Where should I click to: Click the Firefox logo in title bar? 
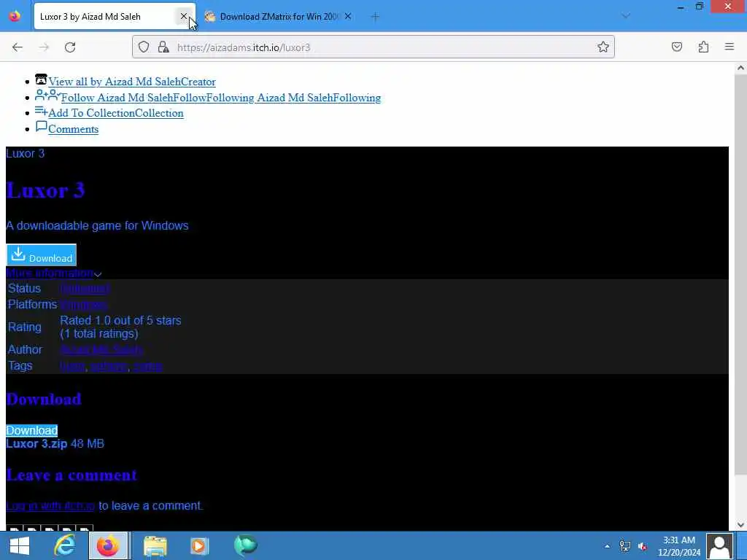click(15, 16)
